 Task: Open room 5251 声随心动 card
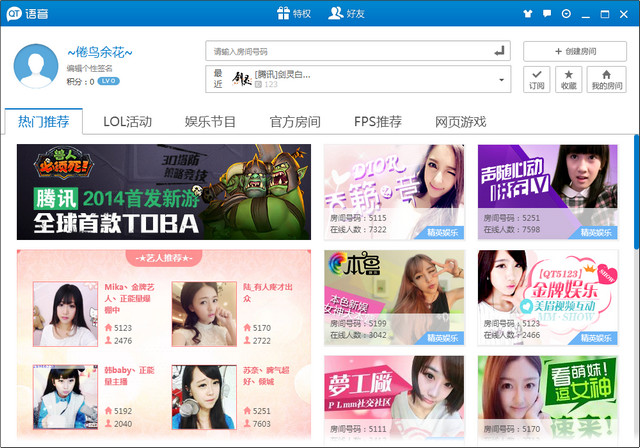548,192
